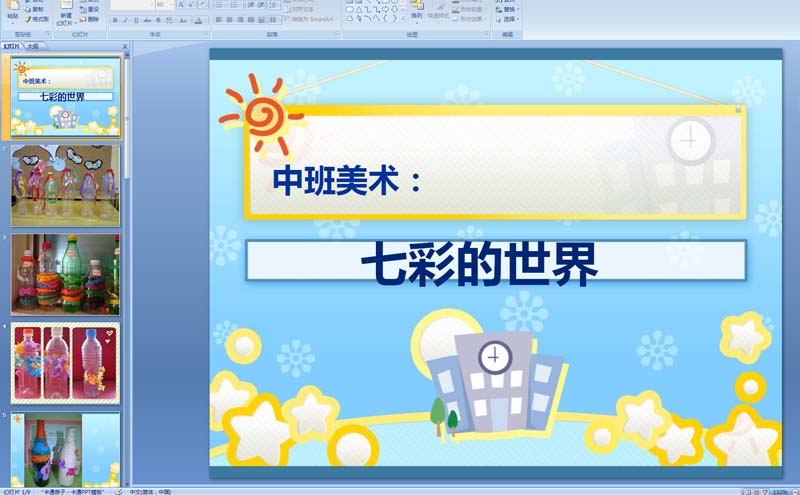The width and height of the screenshot is (800, 495).
Task: Click the Font Color button
Action: click(x=200, y=20)
